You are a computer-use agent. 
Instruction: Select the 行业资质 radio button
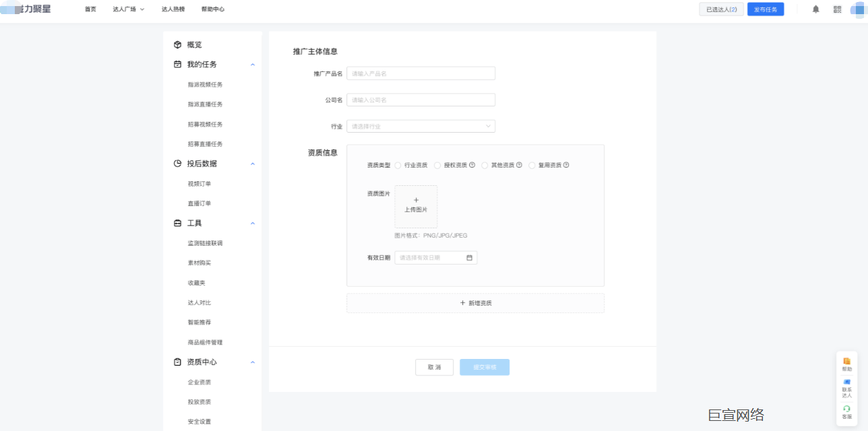[x=398, y=165]
